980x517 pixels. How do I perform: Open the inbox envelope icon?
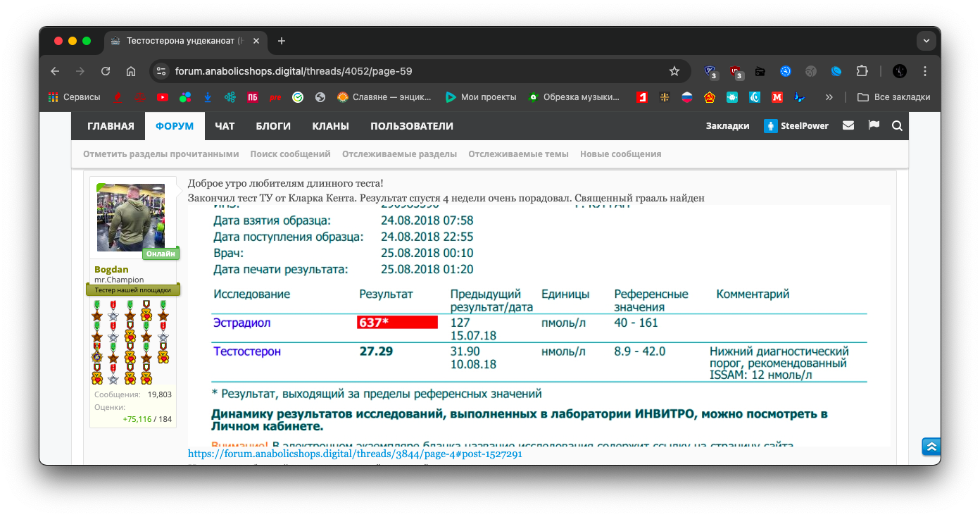tap(848, 126)
